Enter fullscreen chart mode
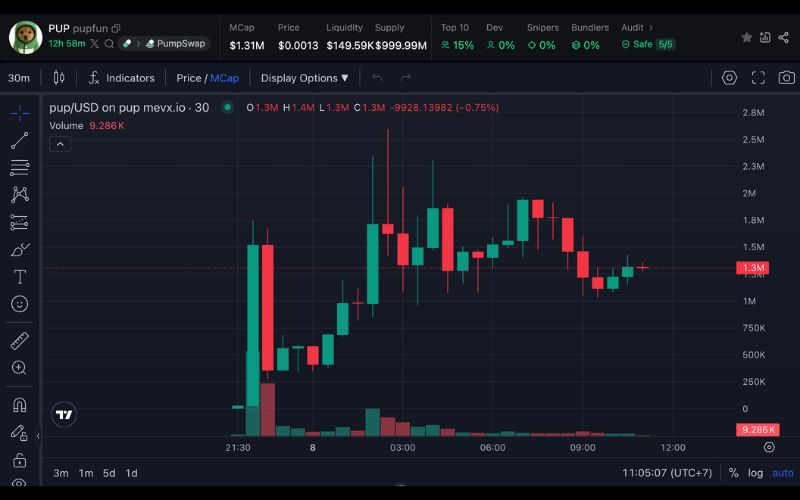Screen dimensions: 800x500 tap(758, 78)
